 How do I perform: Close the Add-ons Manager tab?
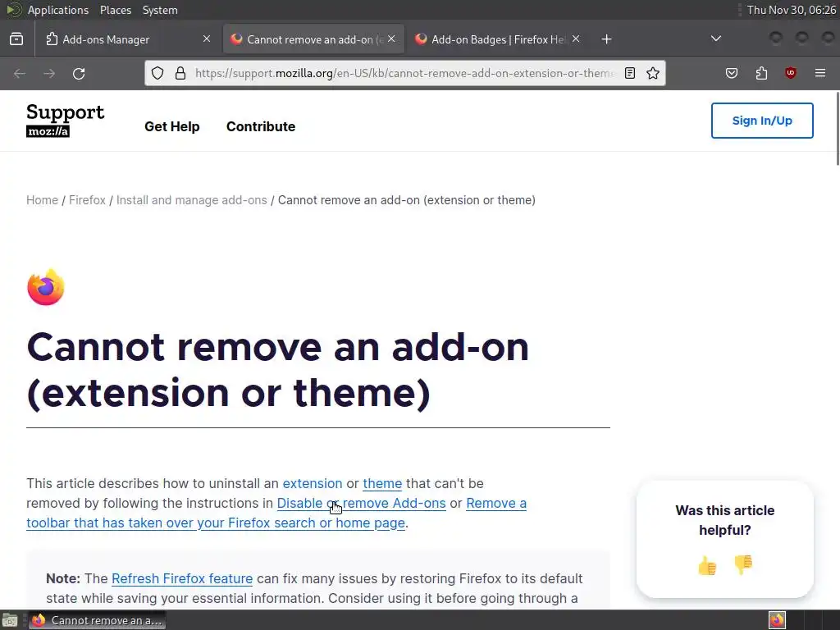[x=206, y=39]
